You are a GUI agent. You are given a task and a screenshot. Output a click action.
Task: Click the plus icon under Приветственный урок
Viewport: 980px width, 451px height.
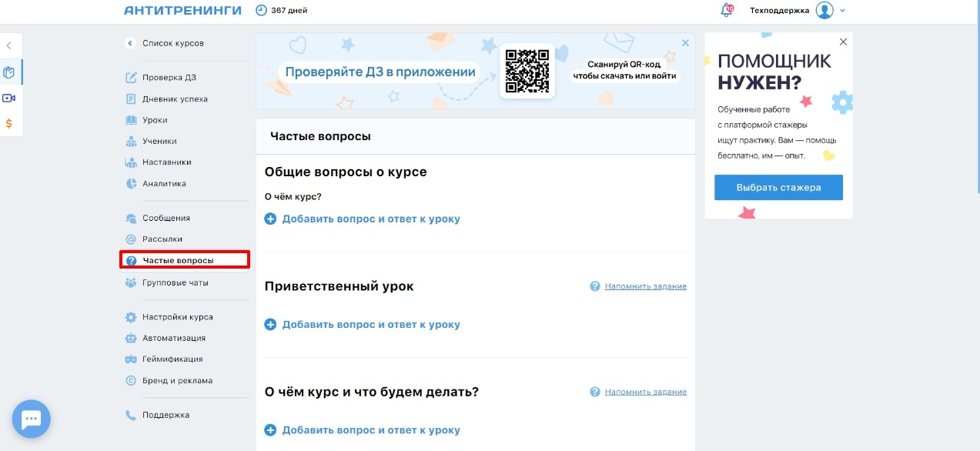point(270,325)
